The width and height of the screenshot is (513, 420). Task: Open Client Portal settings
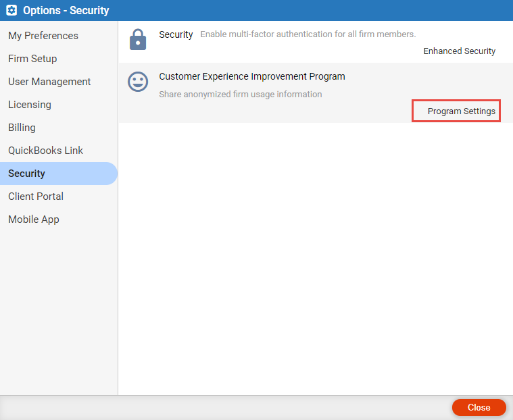click(36, 196)
